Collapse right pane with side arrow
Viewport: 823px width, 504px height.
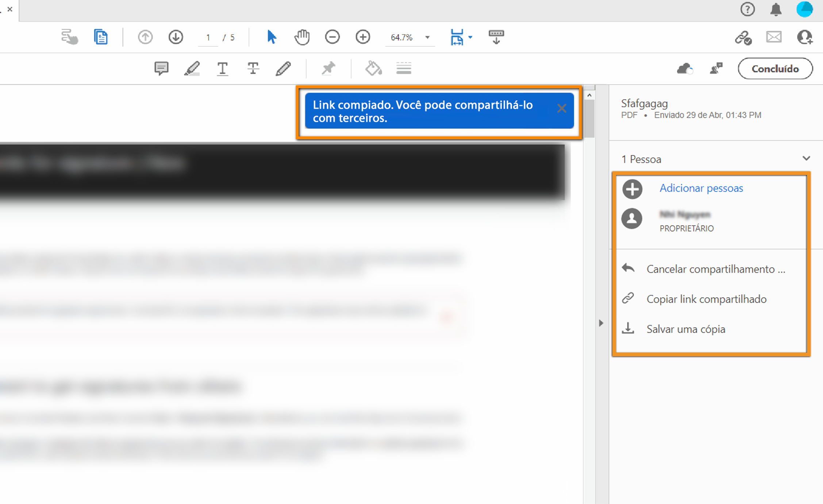pyautogui.click(x=601, y=323)
